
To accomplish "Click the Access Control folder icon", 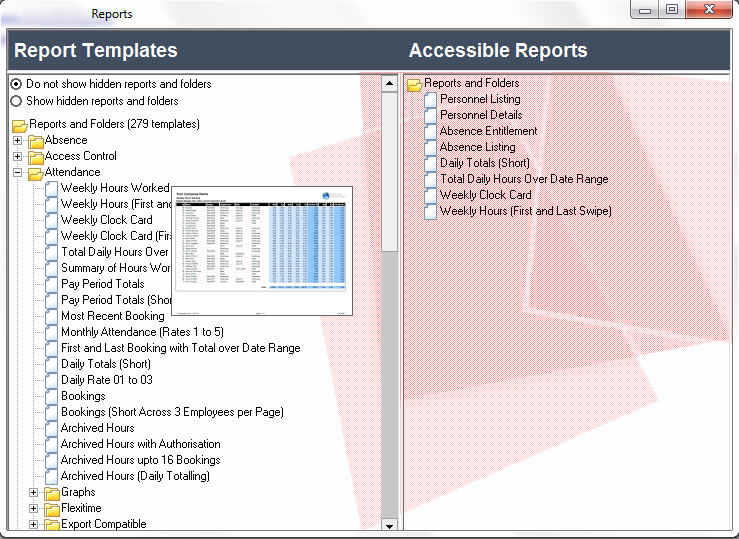I will (x=36, y=157).
